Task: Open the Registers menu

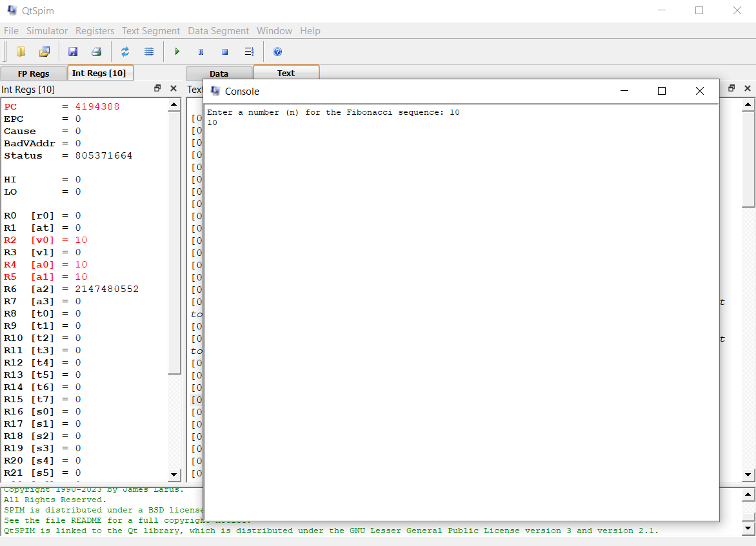Action: pos(94,31)
